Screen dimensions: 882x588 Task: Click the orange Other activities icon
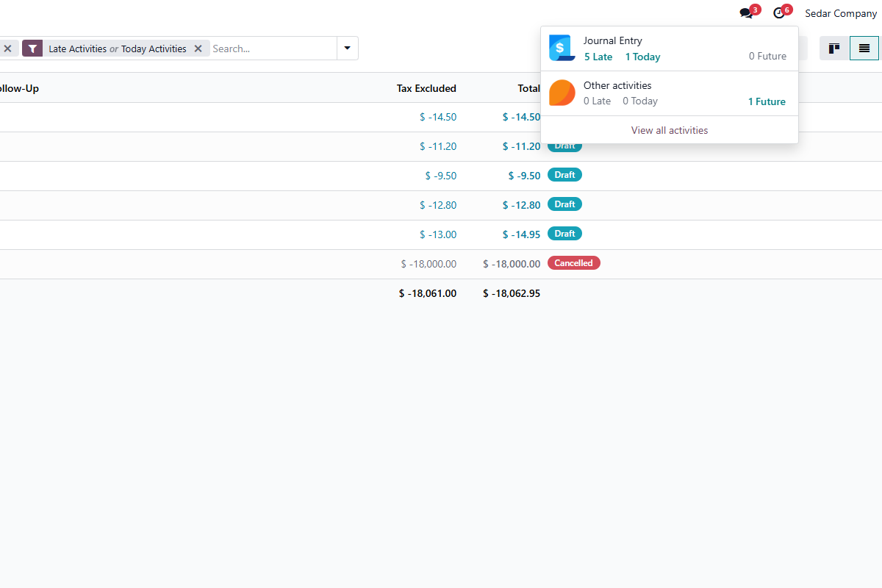pos(562,93)
